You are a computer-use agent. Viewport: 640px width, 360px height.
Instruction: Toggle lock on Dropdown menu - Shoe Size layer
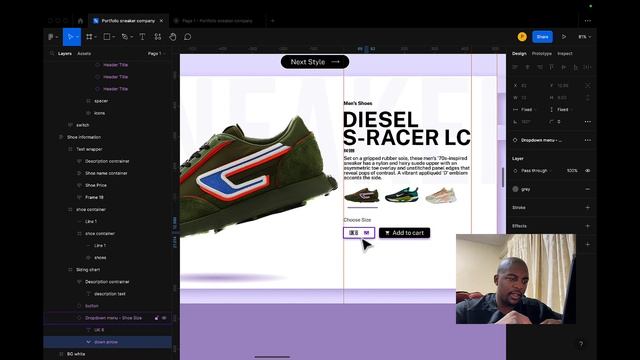pyautogui.click(x=156, y=318)
